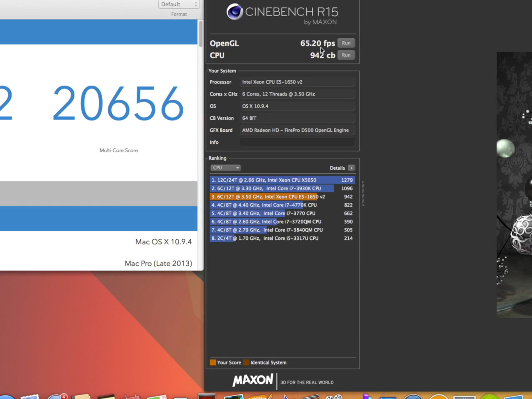Image resolution: width=532 pixels, height=399 pixels.
Task: Open dock icon with red notification badge
Action: click(x=57, y=396)
